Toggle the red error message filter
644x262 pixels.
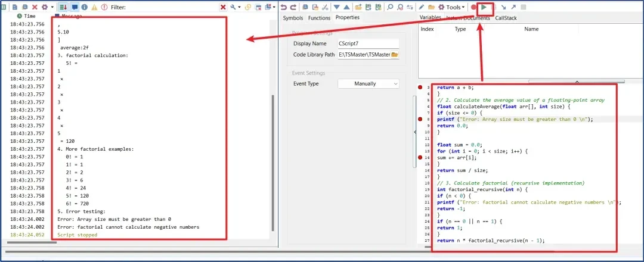(x=104, y=7)
